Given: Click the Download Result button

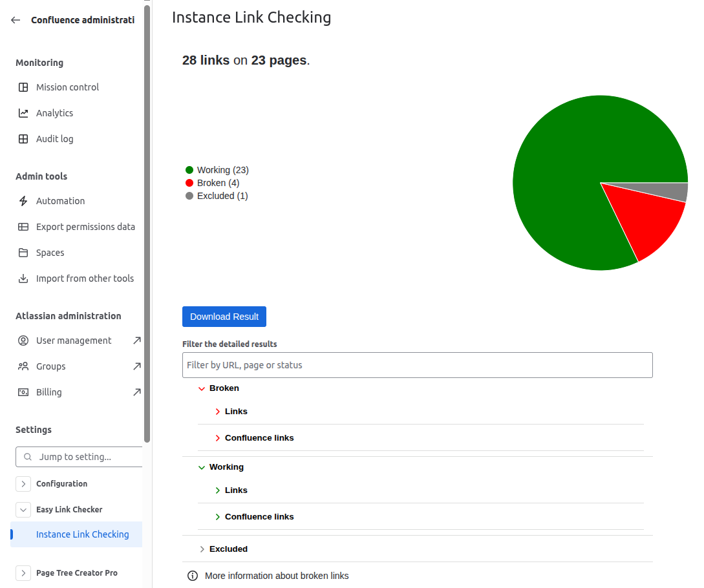Looking at the screenshot, I should (224, 317).
